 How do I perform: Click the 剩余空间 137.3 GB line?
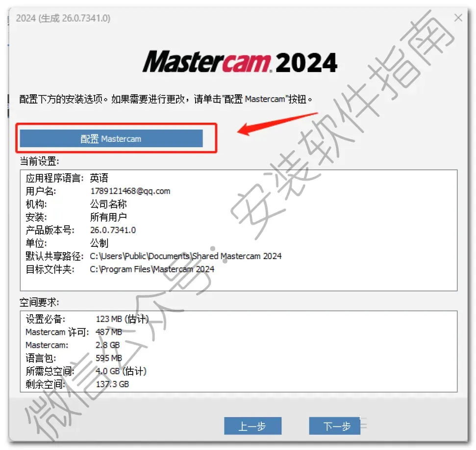(77, 384)
